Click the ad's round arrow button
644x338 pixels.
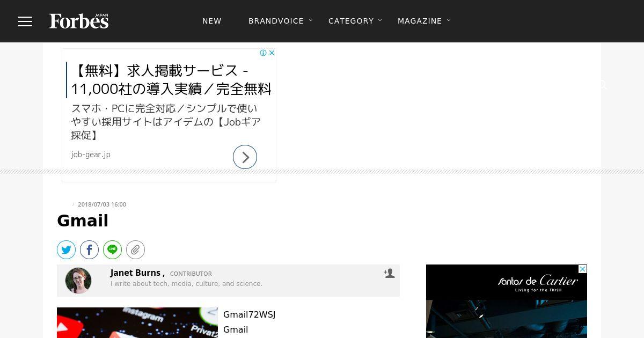(x=245, y=157)
